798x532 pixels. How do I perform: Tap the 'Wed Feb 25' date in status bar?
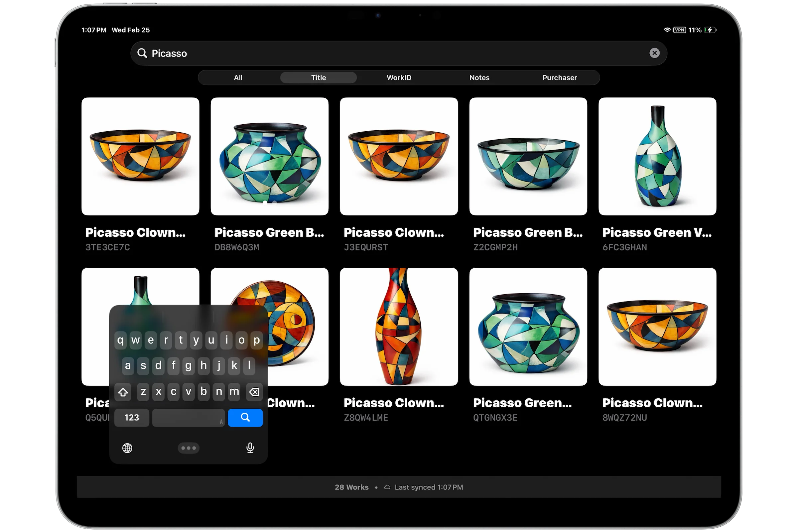(131, 30)
